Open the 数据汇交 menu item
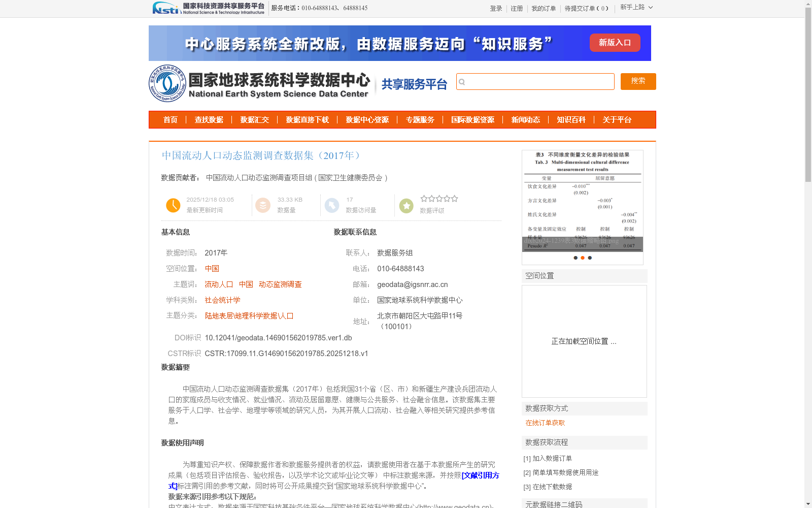Viewport: 812px width, 508px height. tap(255, 120)
